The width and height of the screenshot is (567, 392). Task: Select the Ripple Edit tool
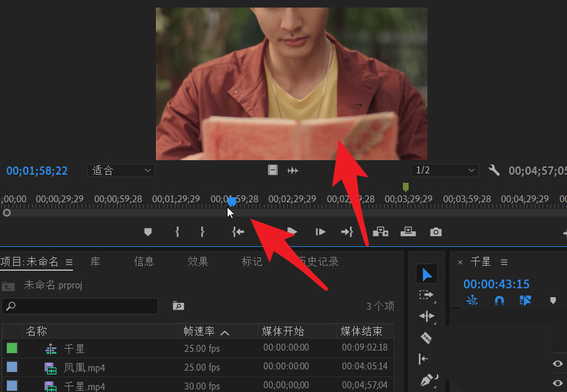[427, 317]
